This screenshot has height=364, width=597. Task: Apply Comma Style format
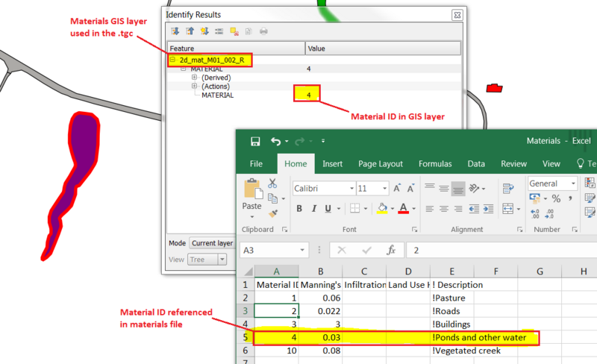570,198
